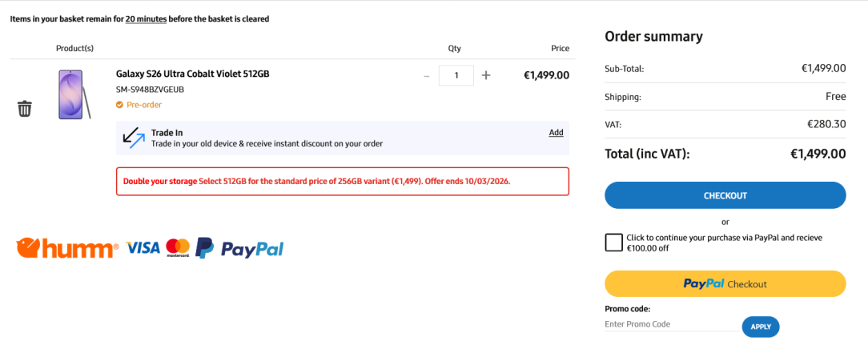Click the Add link for Trade In
Image resolution: width=868 pixels, height=361 pixels.
click(x=556, y=133)
